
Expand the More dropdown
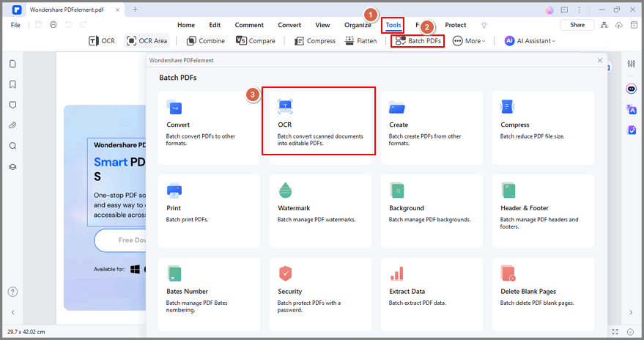click(x=469, y=40)
